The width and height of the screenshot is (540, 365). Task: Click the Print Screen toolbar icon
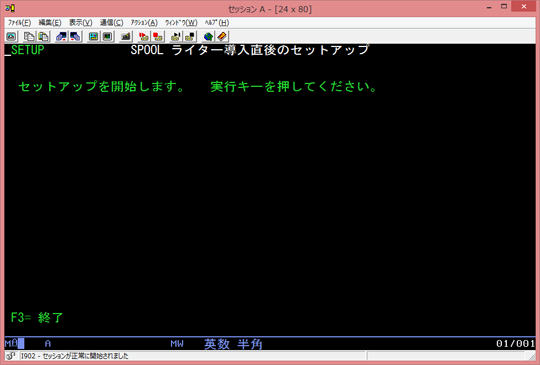click(11, 36)
